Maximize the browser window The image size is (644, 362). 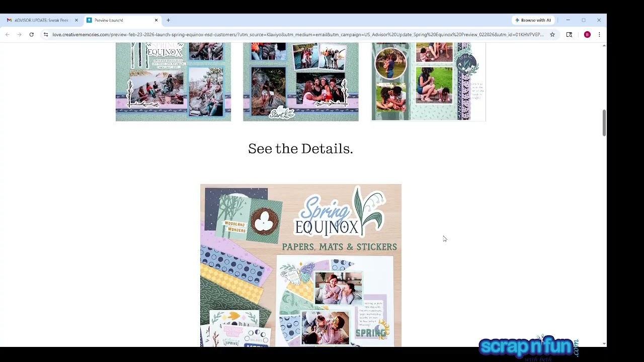(584, 20)
